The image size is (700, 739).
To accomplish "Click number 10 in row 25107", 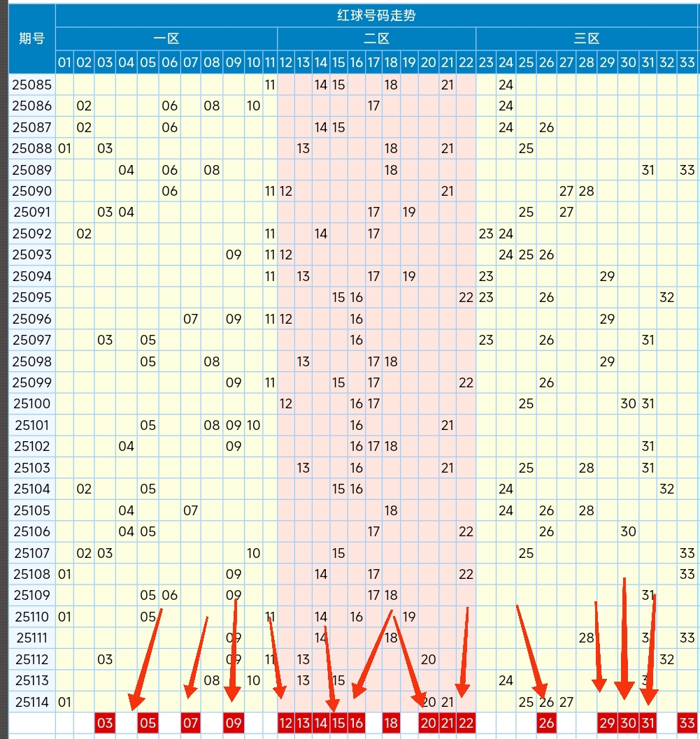I will (253, 553).
